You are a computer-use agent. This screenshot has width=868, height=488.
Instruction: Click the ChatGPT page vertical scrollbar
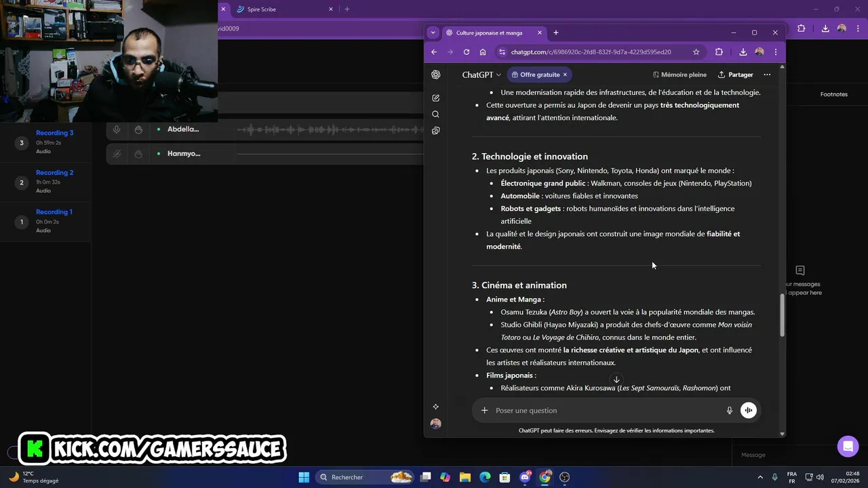[x=783, y=314]
